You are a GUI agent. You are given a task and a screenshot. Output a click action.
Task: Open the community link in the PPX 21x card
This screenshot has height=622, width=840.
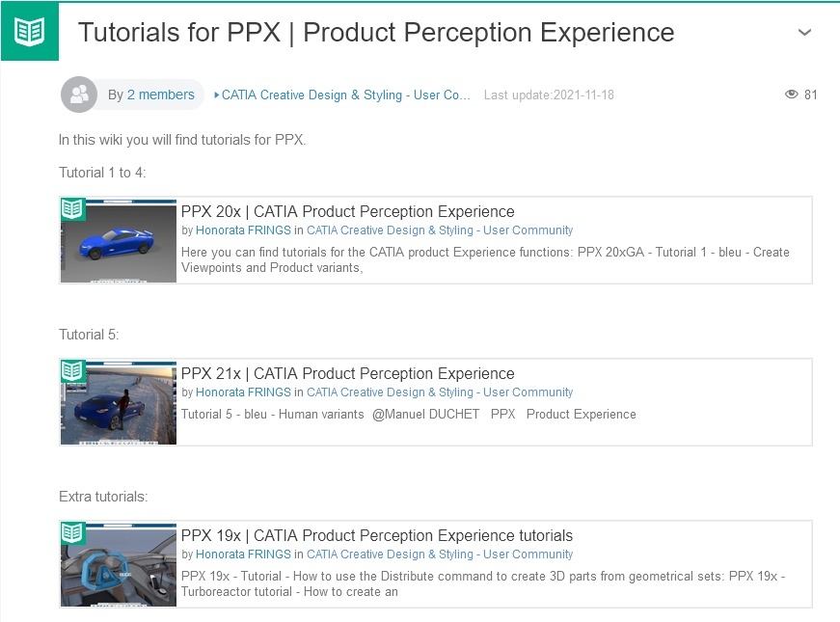[440, 392]
